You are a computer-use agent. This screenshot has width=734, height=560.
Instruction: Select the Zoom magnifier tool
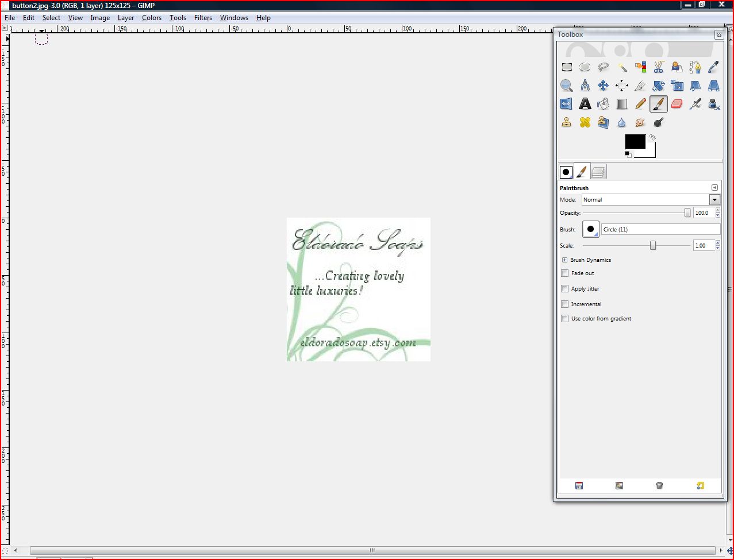pos(567,86)
